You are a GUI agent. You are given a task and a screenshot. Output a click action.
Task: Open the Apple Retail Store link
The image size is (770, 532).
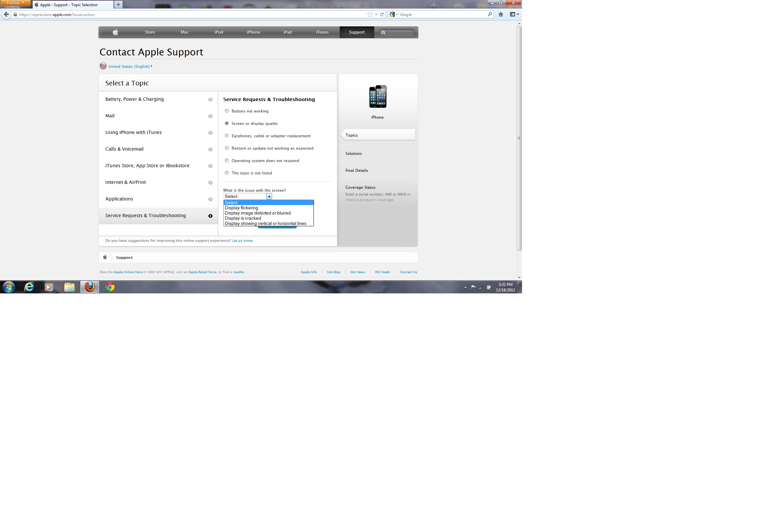point(203,272)
